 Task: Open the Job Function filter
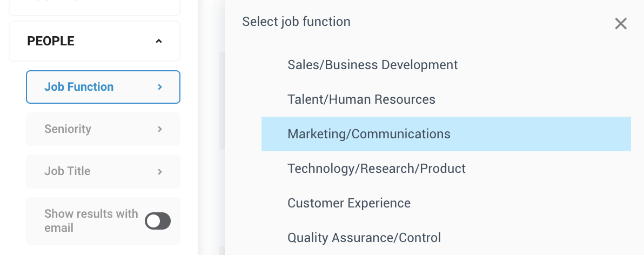pos(103,87)
